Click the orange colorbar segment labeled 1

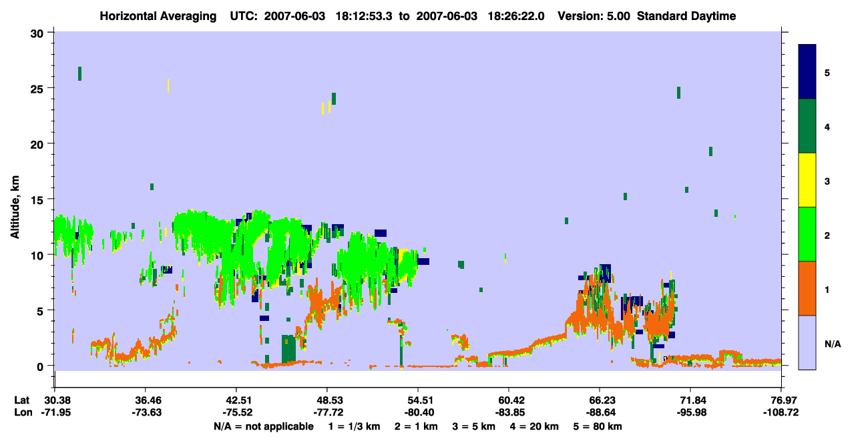(807, 288)
